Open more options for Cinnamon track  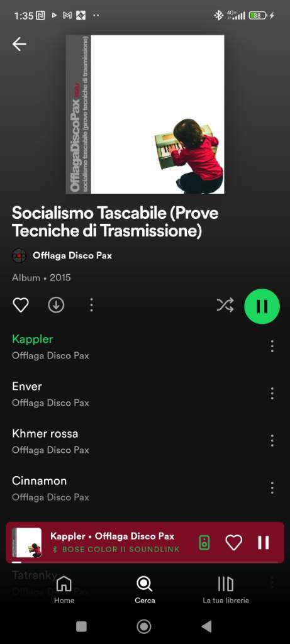point(272,488)
